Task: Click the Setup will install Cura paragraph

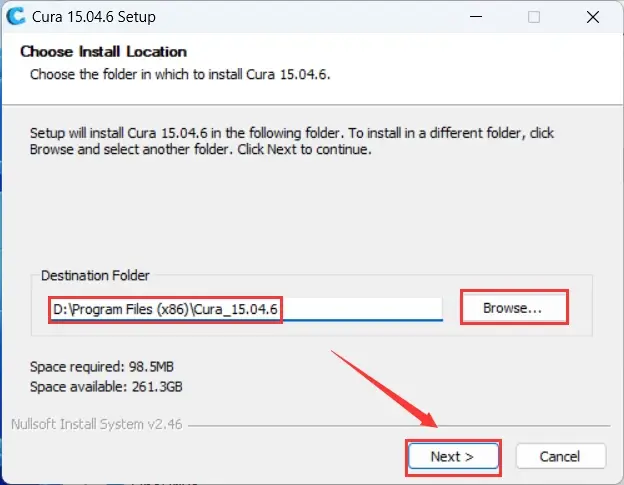Action: click(292, 141)
